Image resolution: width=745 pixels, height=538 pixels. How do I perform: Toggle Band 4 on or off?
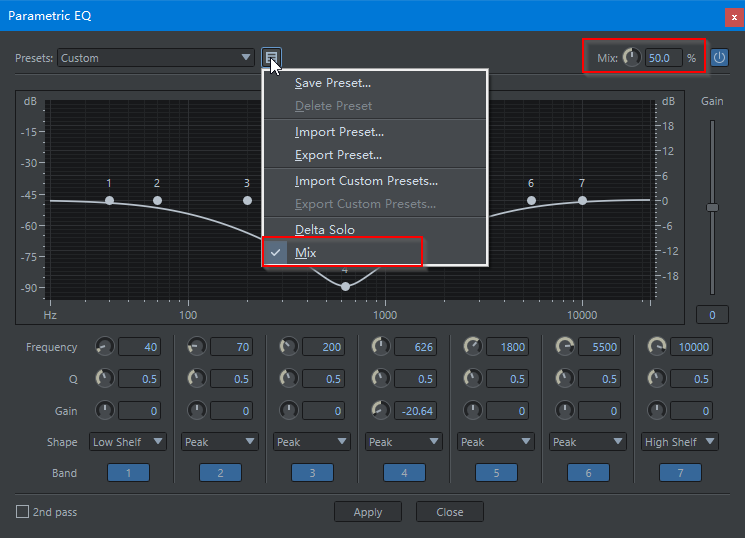(404, 473)
